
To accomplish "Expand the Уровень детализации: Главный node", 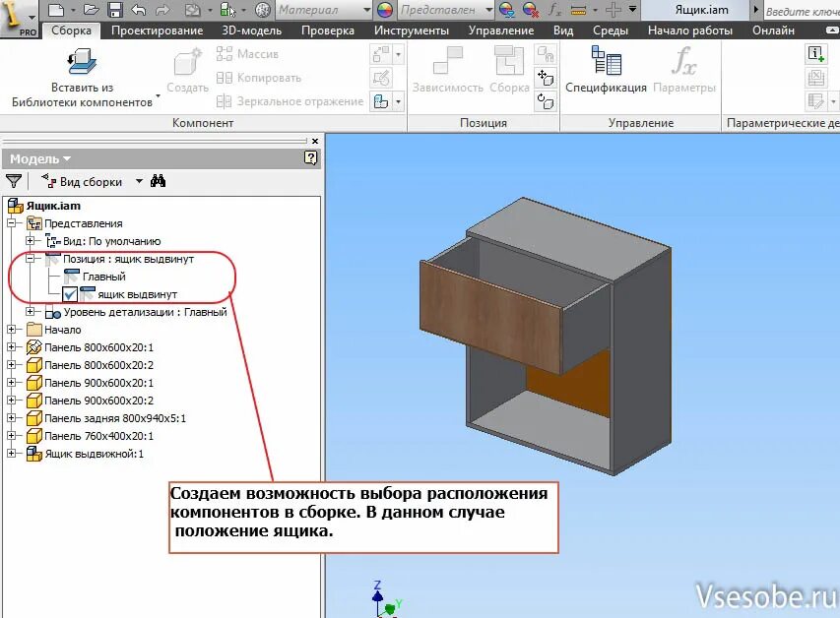I will pos(30,312).
